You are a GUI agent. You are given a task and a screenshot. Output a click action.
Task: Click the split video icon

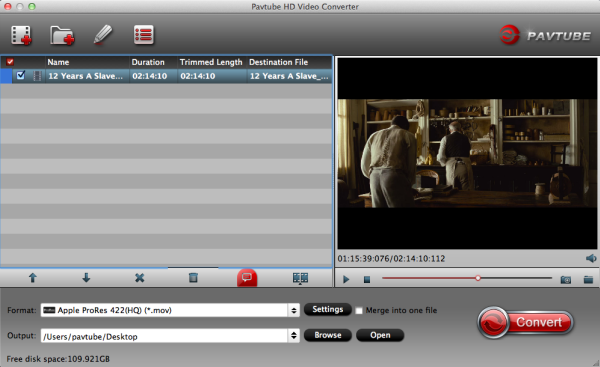coord(300,278)
